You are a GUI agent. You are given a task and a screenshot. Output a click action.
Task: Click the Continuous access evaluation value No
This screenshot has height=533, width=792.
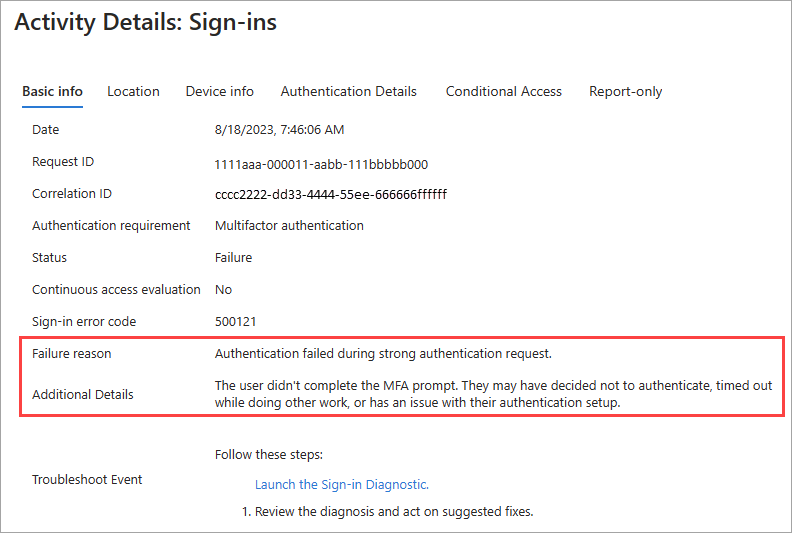pos(223,290)
